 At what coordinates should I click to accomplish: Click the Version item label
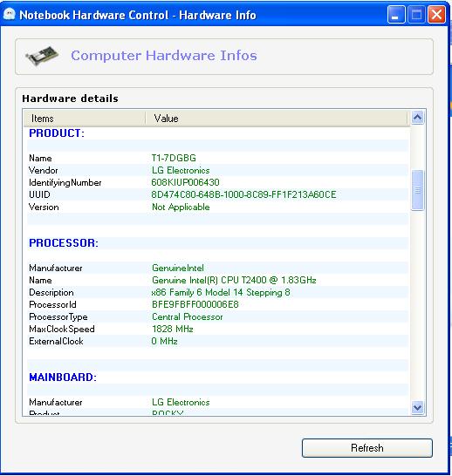[44, 207]
